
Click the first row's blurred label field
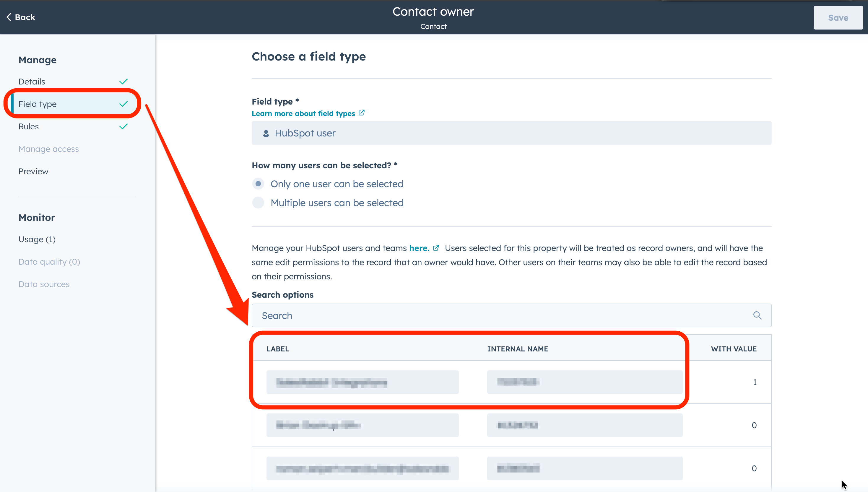pyautogui.click(x=362, y=382)
